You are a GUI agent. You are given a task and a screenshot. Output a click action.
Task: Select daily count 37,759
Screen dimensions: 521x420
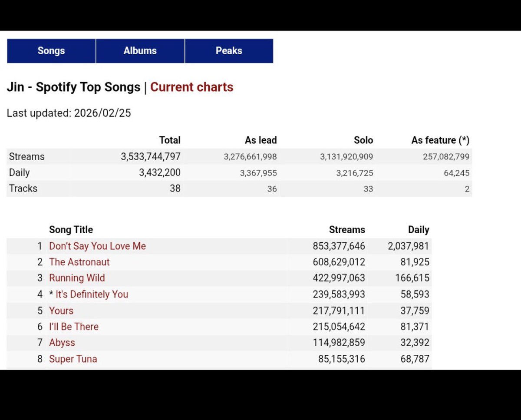(415, 311)
